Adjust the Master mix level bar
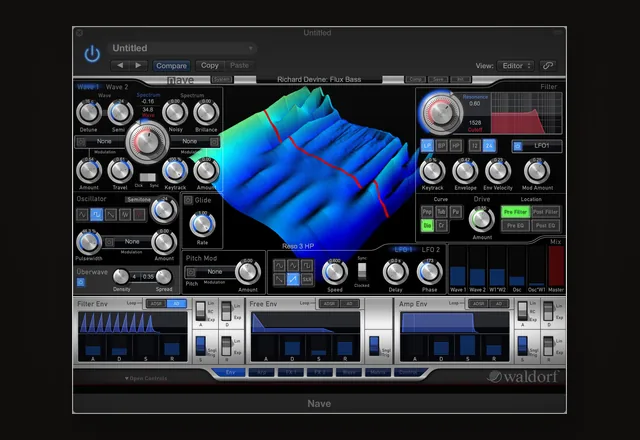 [x=556, y=265]
